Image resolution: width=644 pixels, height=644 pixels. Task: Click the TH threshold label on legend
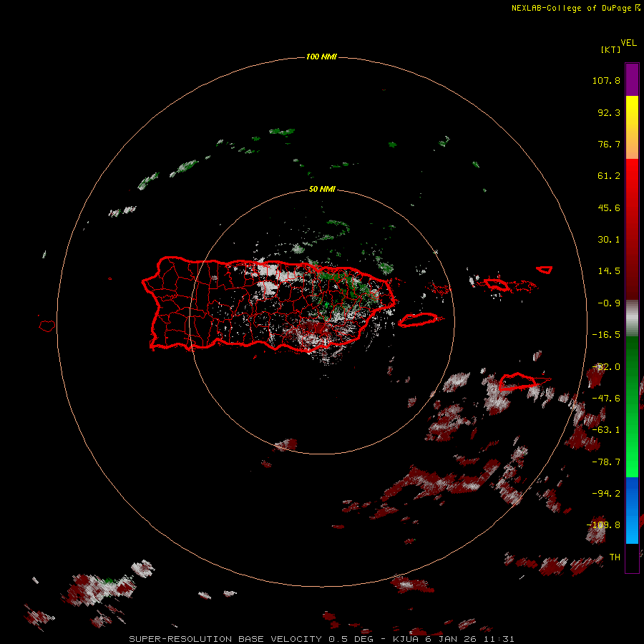615,557
